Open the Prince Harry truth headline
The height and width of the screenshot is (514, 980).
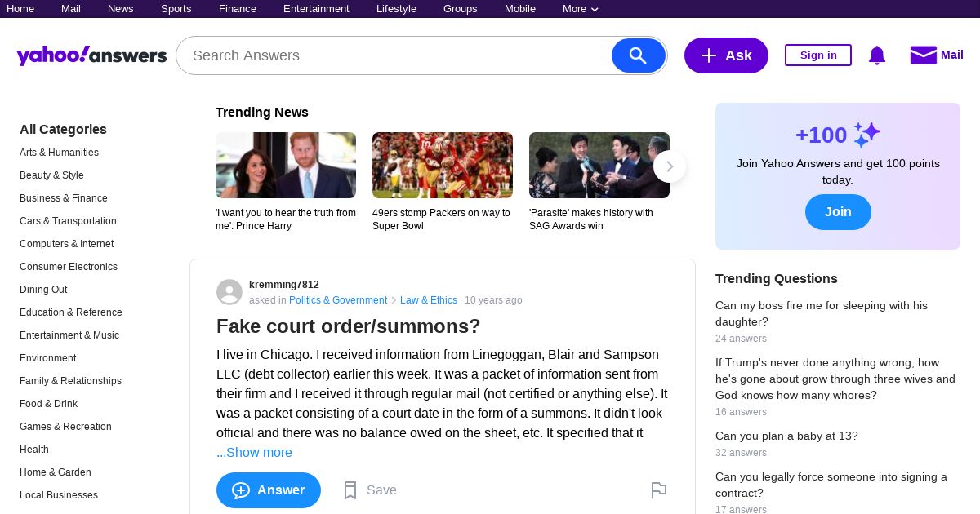286,219
